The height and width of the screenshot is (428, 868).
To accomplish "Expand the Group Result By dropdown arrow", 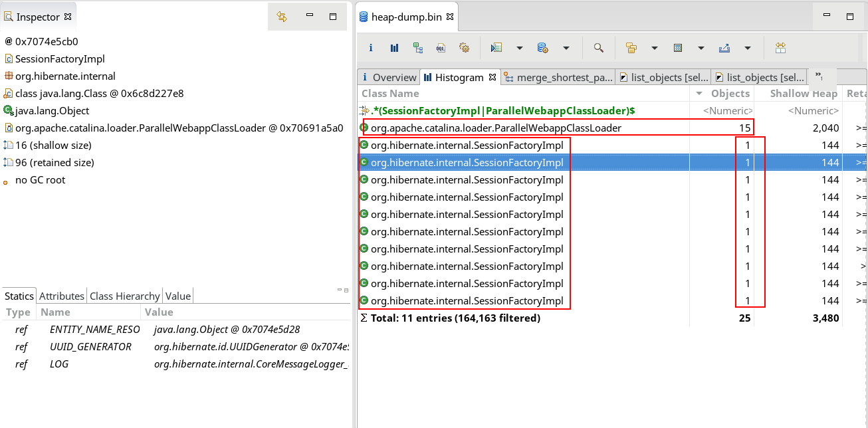I will click(x=655, y=48).
